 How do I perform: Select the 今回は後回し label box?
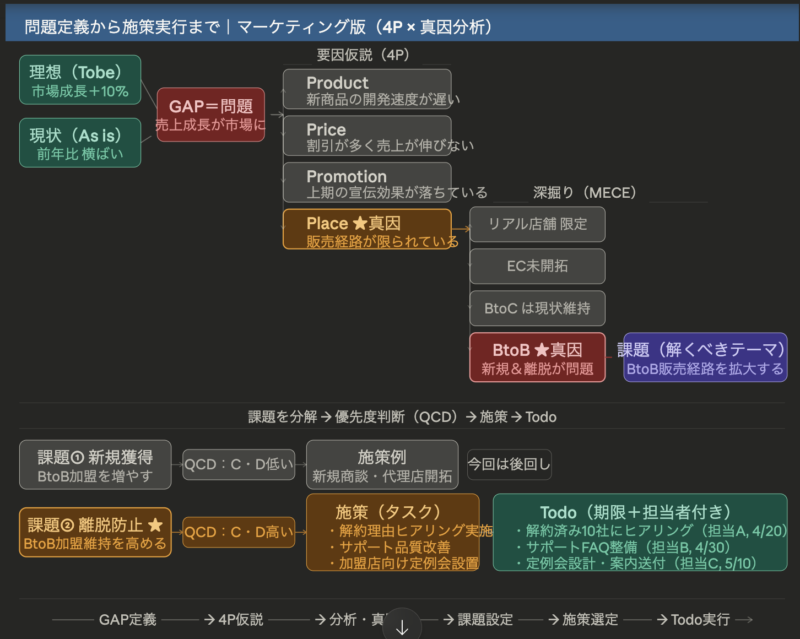click(x=509, y=465)
